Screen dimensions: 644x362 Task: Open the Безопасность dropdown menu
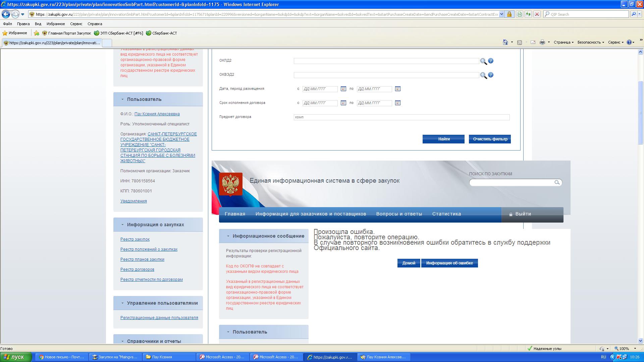click(x=590, y=42)
